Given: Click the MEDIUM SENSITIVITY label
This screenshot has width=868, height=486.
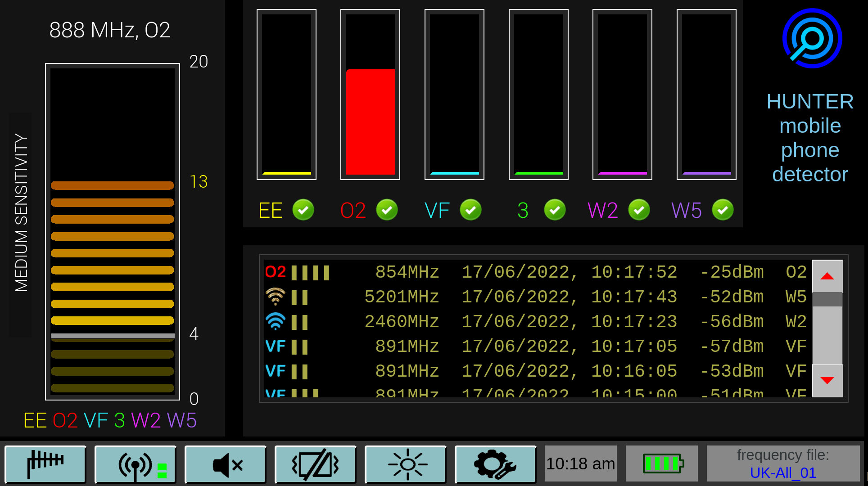Looking at the screenshot, I should click(21, 212).
